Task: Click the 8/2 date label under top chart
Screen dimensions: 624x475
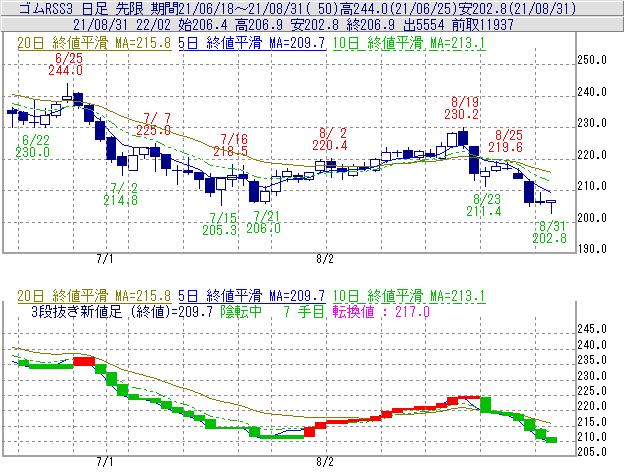Action: pyautogui.click(x=325, y=259)
